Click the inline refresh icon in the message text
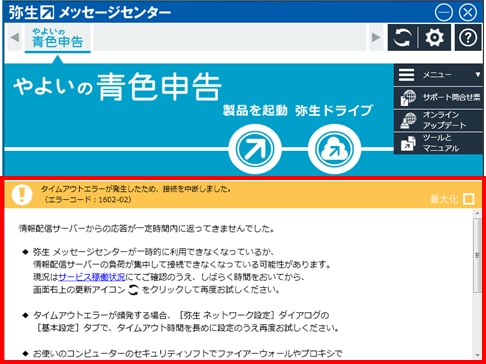The width and height of the screenshot is (486, 364). [133, 290]
